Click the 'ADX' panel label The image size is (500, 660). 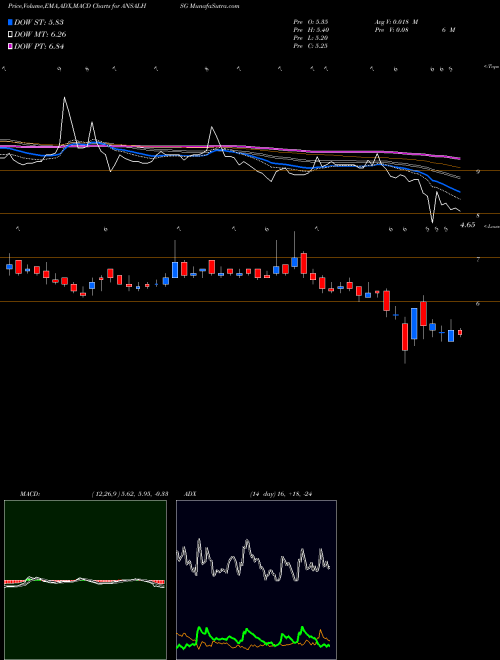coord(190,494)
